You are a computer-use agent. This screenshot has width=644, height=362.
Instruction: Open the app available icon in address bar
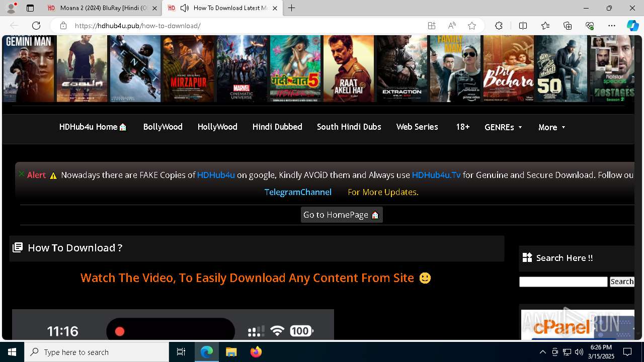coord(431,26)
